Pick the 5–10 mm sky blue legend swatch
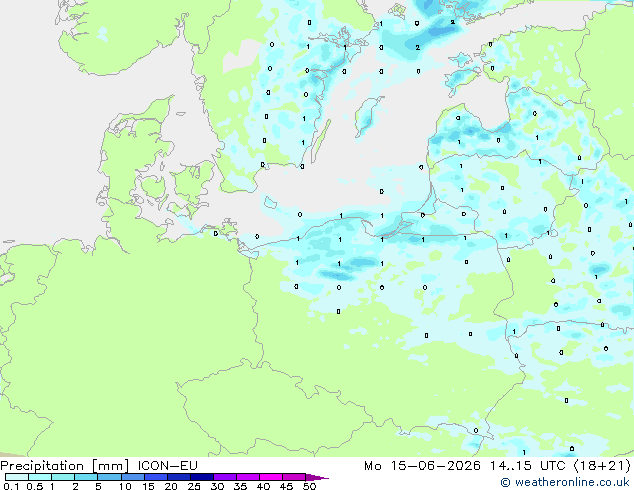Screen dimensions: 634x490 pyautogui.click(x=110, y=477)
